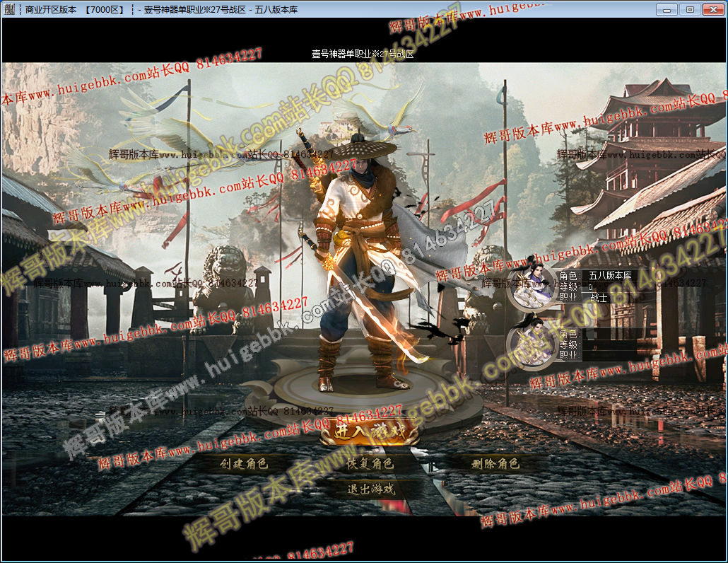Maximize the game window
Viewport: 728px width, 563px height.
point(690,9)
